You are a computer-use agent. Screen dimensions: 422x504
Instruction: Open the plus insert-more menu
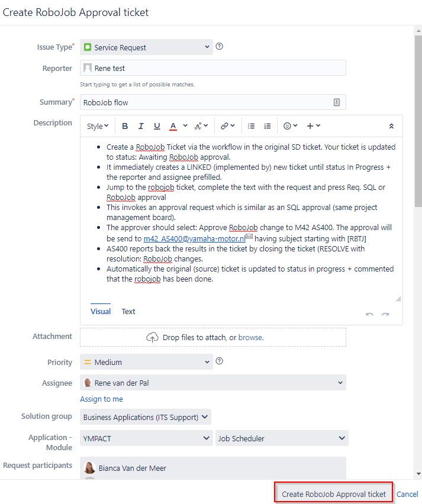[313, 126]
